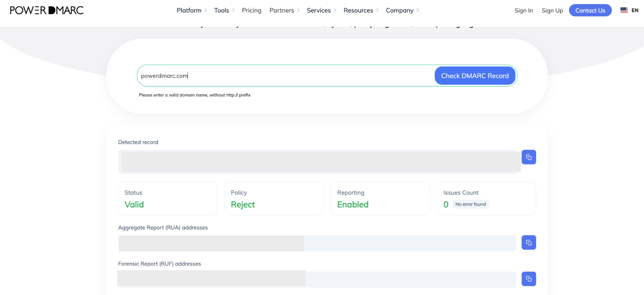Expand the Resources menu chevron
Screen dimensions: 644x295
378,10
